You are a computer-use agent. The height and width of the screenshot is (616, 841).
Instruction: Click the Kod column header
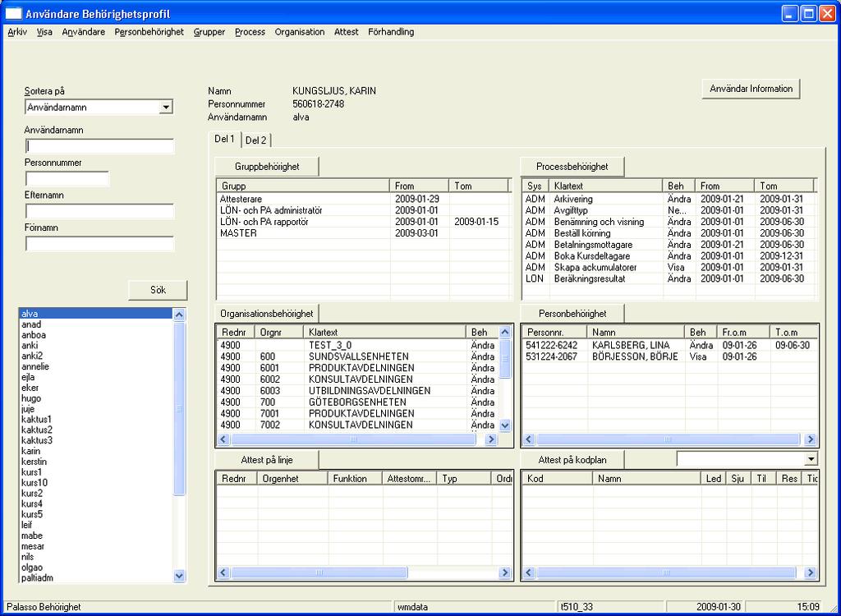pyautogui.click(x=558, y=479)
